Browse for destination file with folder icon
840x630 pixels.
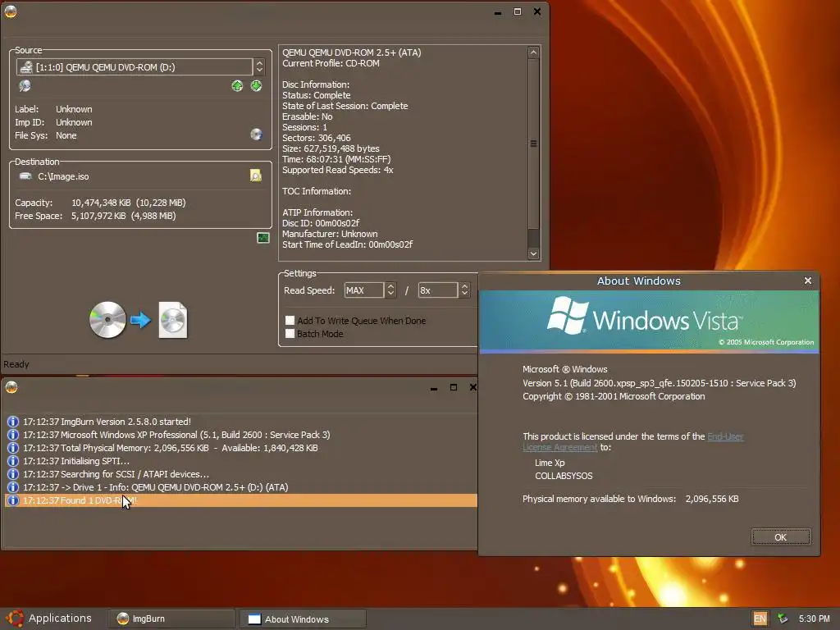pyautogui.click(x=256, y=176)
